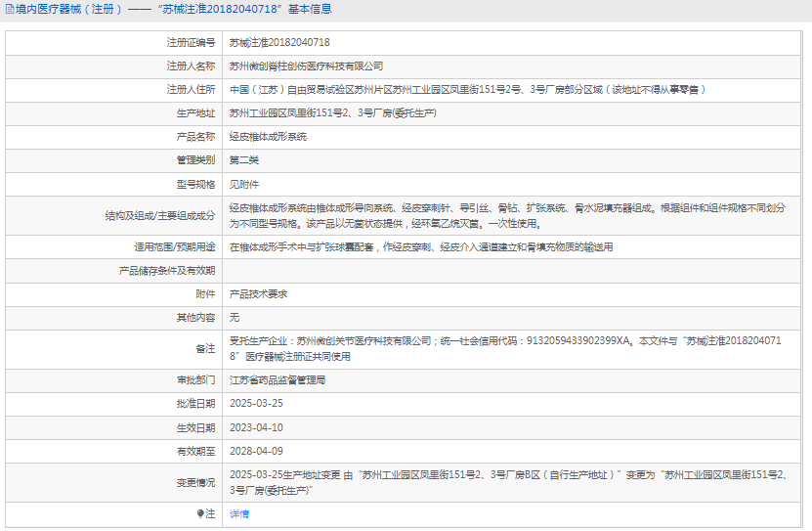Click the 其他内容 label

point(195,318)
